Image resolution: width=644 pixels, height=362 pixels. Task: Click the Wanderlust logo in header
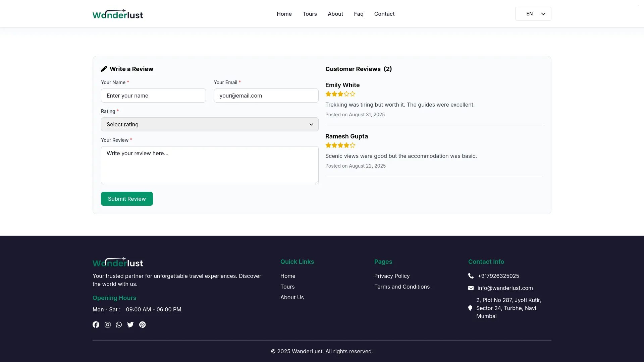118,14
